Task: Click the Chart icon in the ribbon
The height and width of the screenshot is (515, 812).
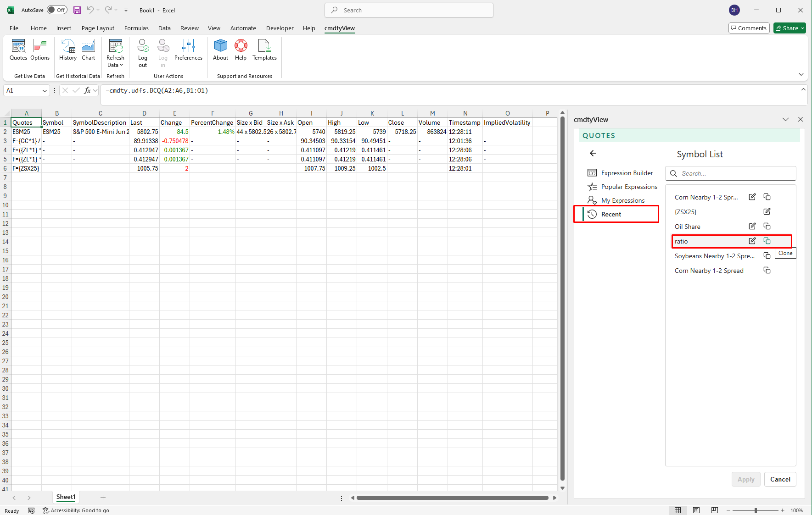Action: coord(88,51)
